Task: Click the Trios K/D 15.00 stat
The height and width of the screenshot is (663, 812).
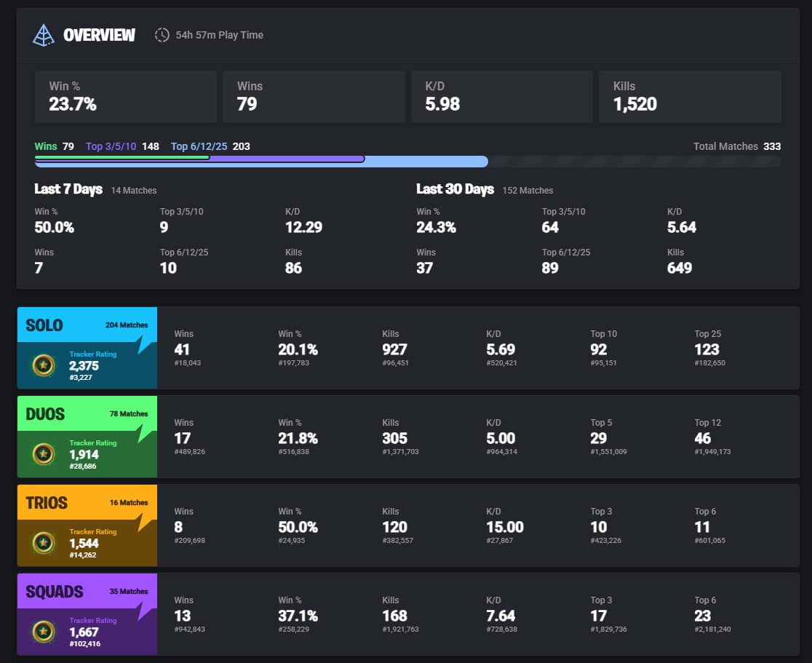Action: coord(505,526)
